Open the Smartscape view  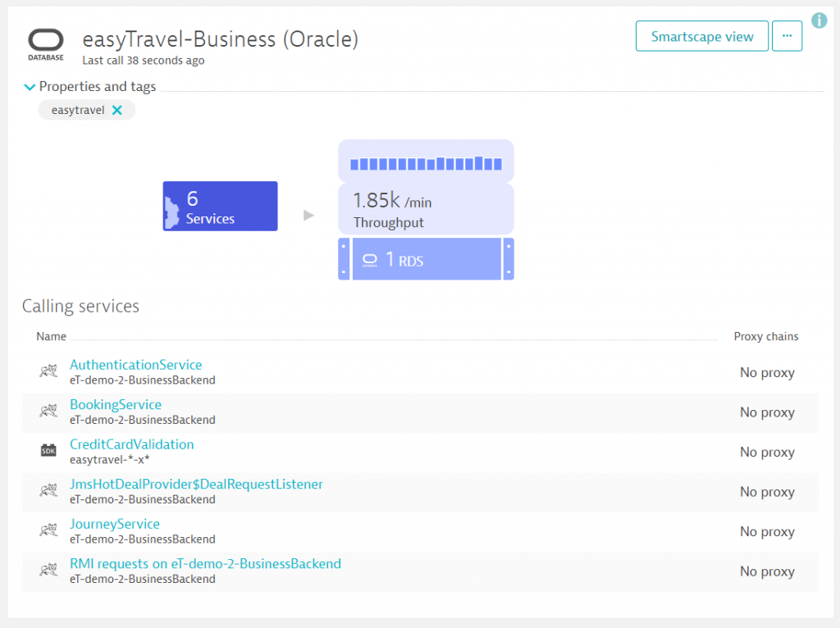702,36
